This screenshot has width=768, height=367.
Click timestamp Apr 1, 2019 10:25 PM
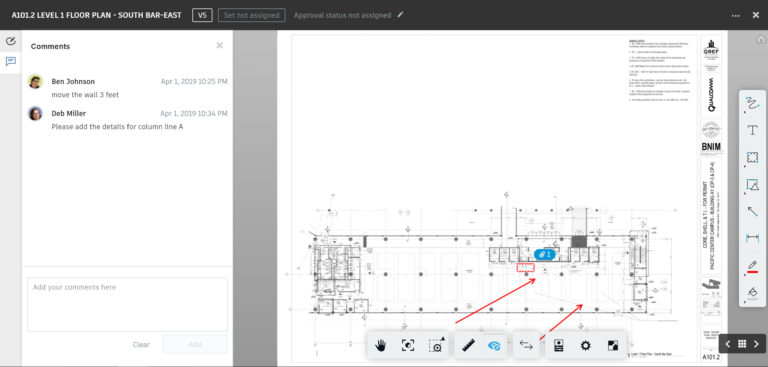pos(194,81)
